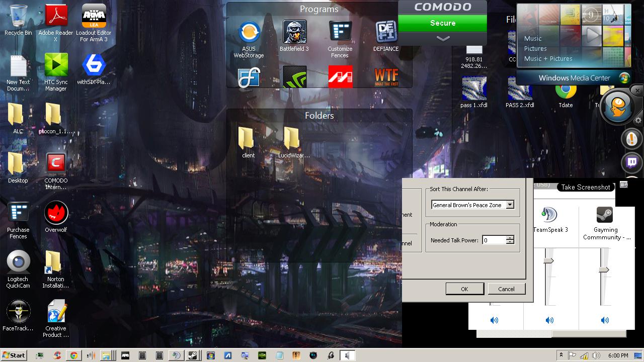Click the Take Screenshot button

[x=586, y=187]
